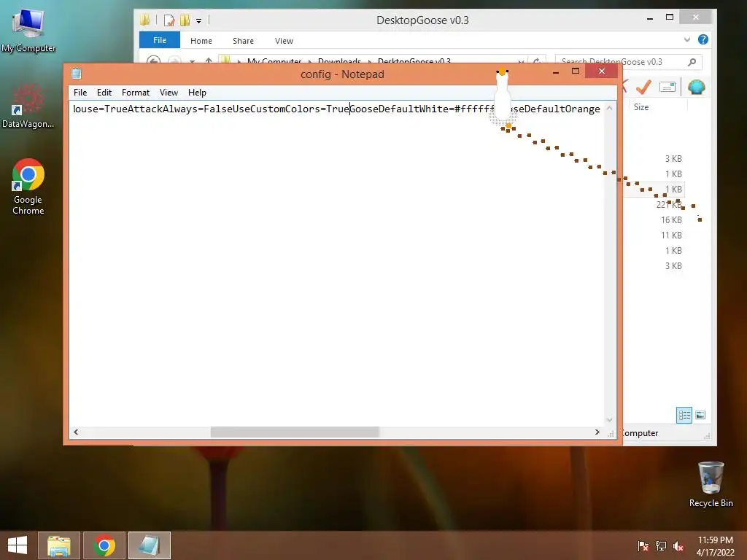Switch to the explorer View ribbon tab
This screenshot has width=747, height=560.
click(284, 41)
